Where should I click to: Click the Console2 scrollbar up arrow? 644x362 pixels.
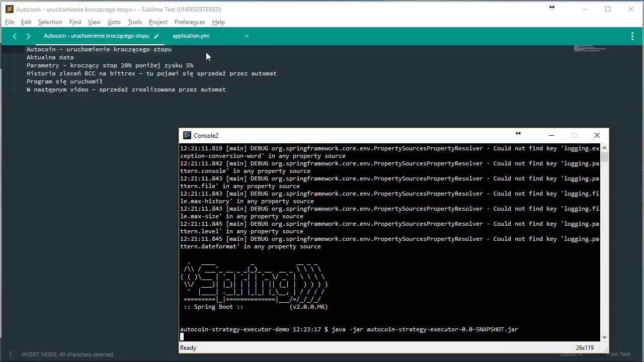(605, 148)
